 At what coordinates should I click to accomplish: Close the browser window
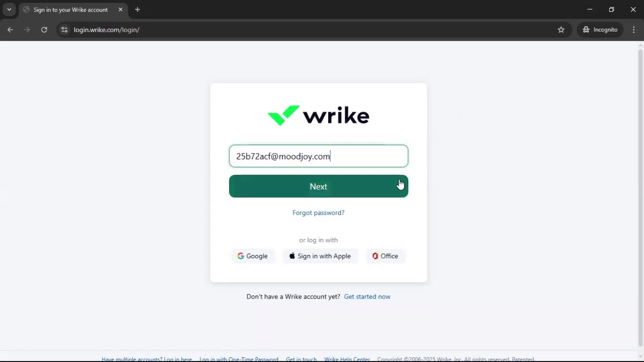point(633,9)
